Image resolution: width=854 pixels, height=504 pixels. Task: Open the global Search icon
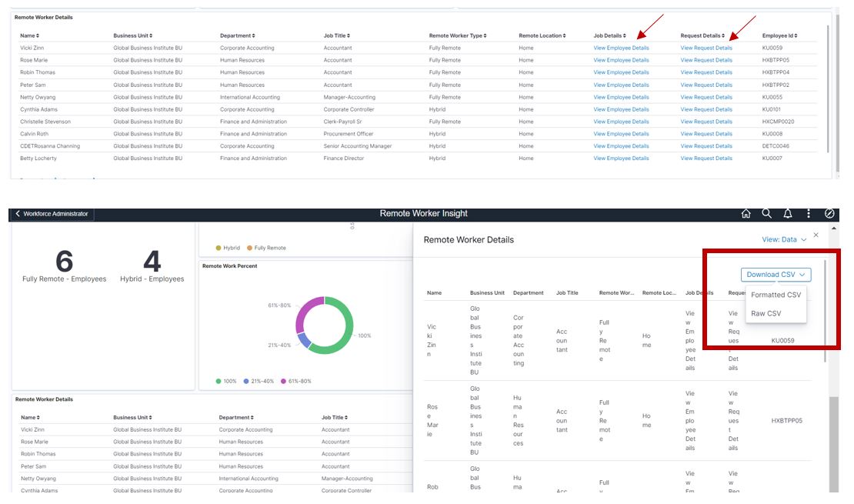coord(767,214)
